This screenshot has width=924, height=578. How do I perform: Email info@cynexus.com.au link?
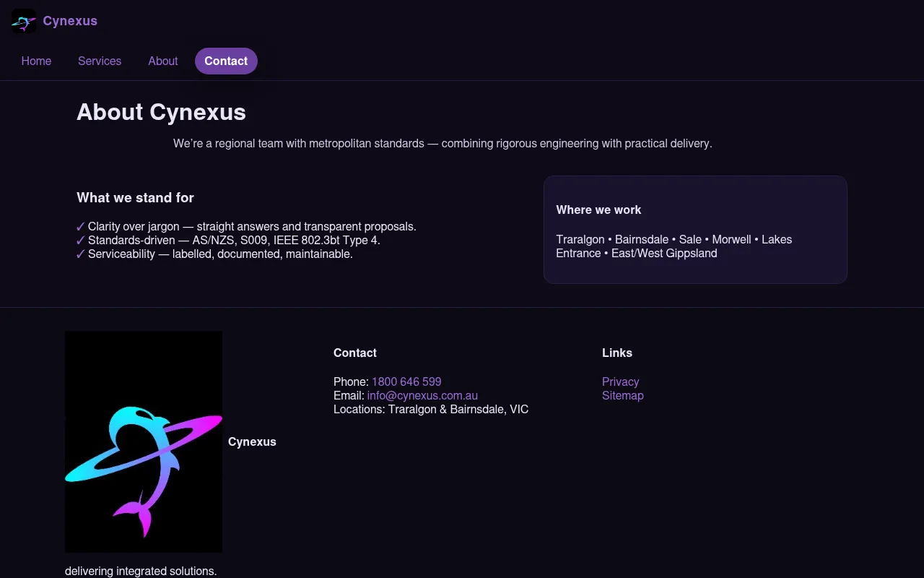(422, 395)
